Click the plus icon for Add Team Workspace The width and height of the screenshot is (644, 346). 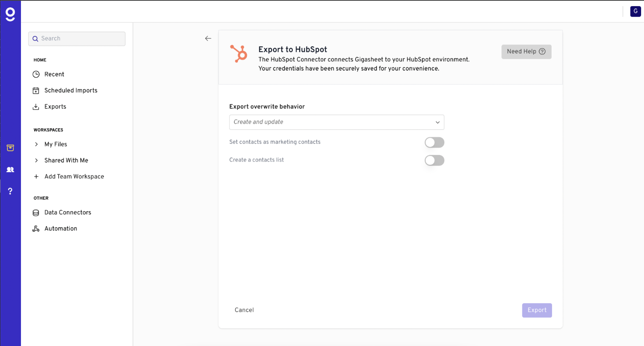pyautogui.click(x=36, y=177)
